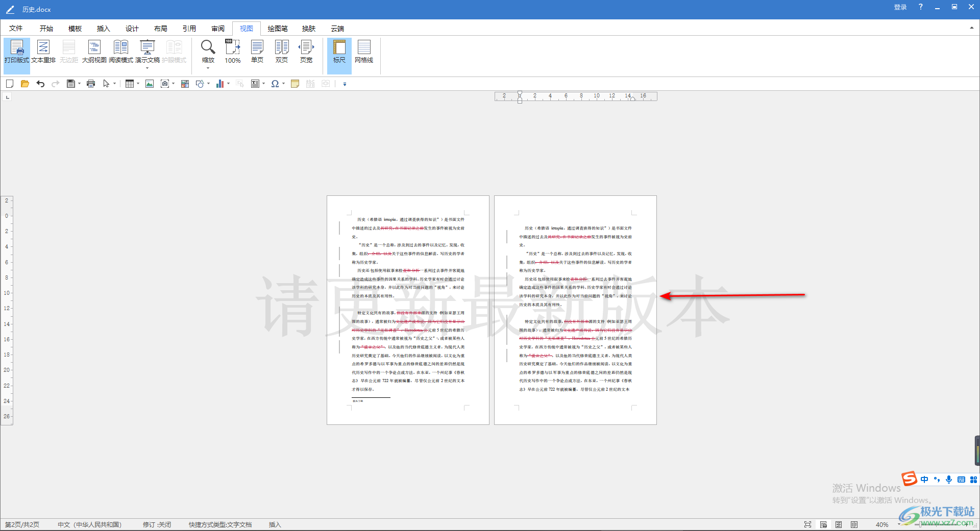980x531 pixels.
Task: Expand the screenshot dropdown arrow
Action: 173,84
